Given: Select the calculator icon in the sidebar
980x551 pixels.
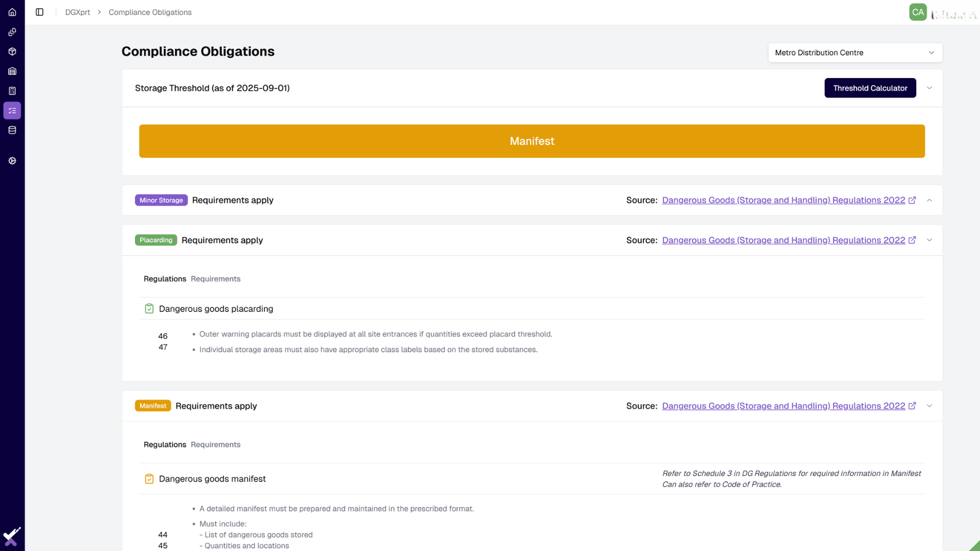Looking at the screenshot, I should pyautogui.click(x=12, y=91).
